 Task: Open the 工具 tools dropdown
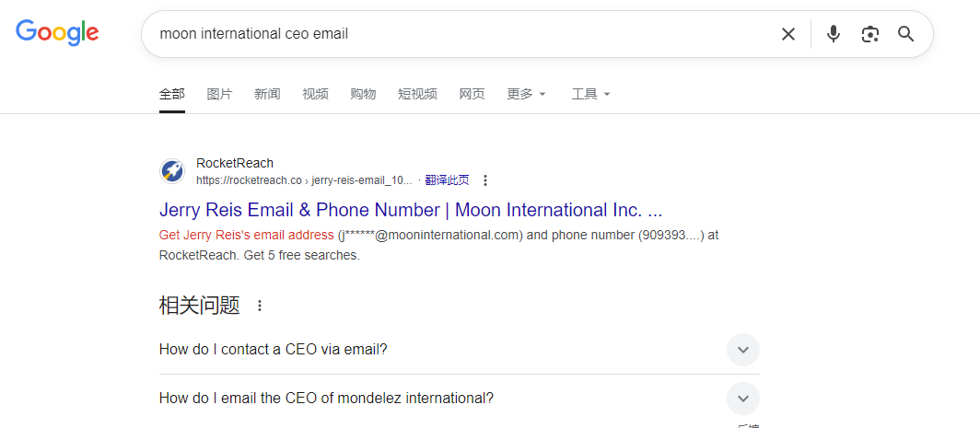click(x=590, y=95)
